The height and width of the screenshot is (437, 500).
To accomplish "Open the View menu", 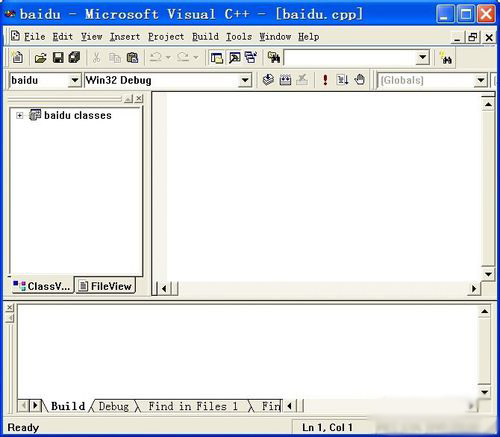I will tap(92, 37).
